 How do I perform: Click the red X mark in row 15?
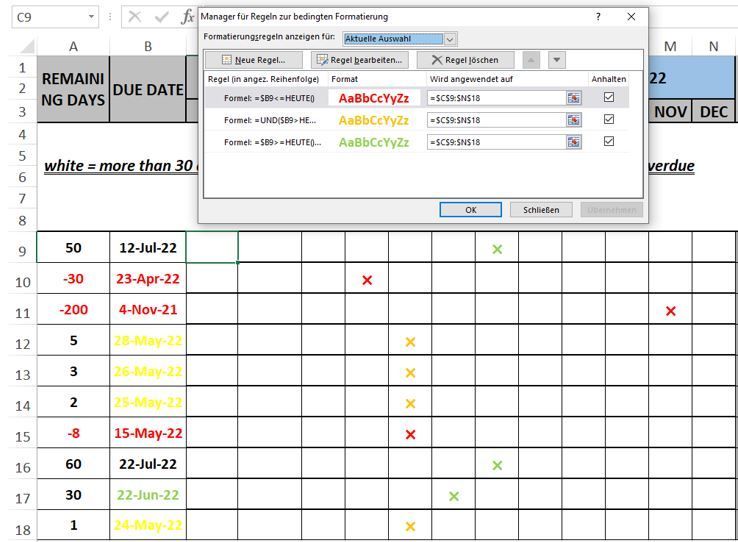pyautogui.click(x=410, y=435)
